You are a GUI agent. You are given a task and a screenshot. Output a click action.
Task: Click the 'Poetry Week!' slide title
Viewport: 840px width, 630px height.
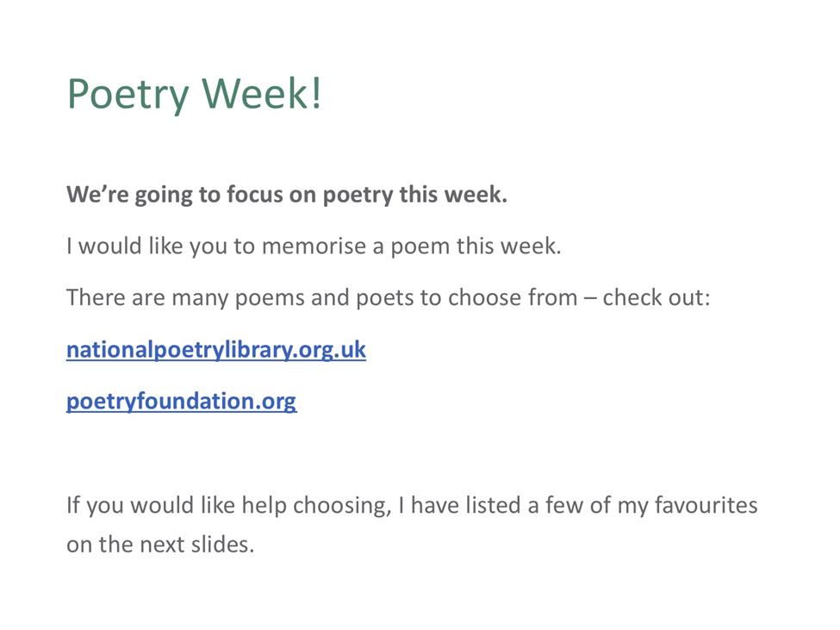(x=194, y=94)
